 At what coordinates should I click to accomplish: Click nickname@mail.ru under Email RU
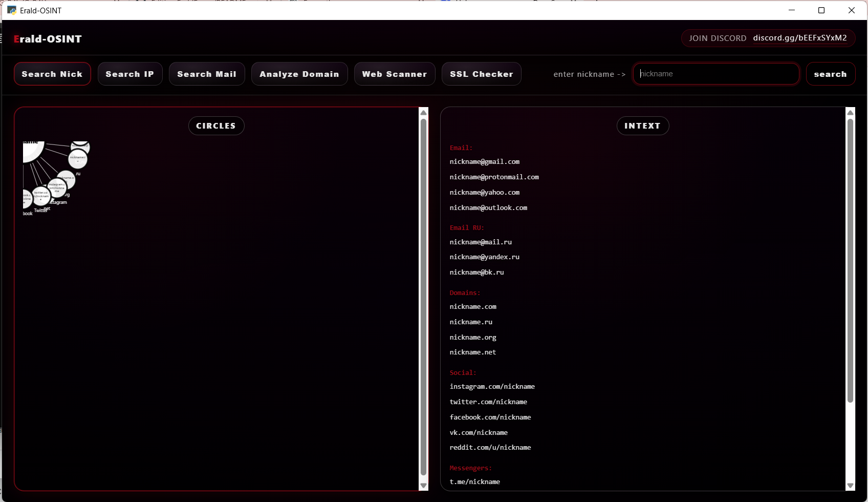coord(481,242)
